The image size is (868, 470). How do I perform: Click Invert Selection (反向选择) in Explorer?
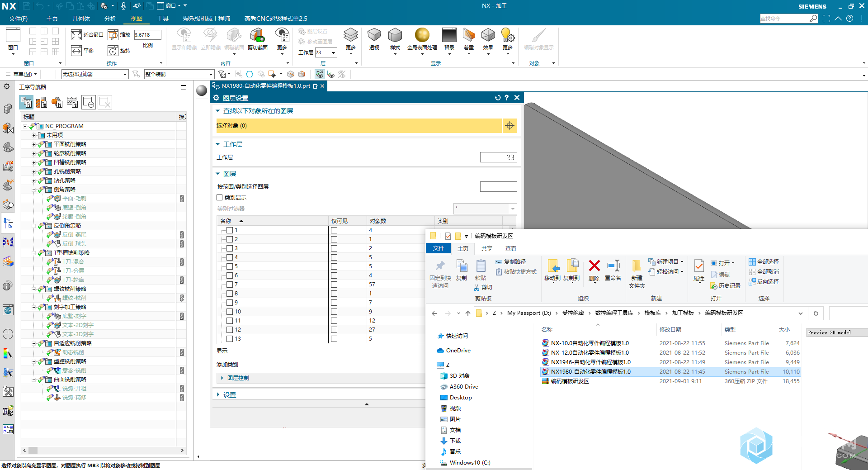click(x=764, y=282)
